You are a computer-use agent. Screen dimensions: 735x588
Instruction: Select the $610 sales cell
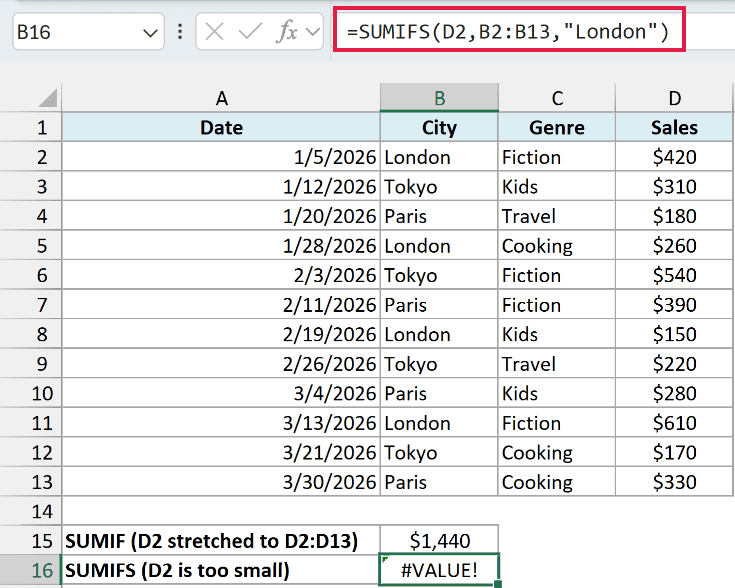[x=674, y=423]
